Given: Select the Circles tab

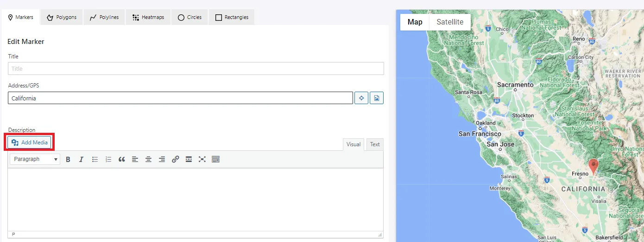Looking at the screenshot, I should pos(189,17).
